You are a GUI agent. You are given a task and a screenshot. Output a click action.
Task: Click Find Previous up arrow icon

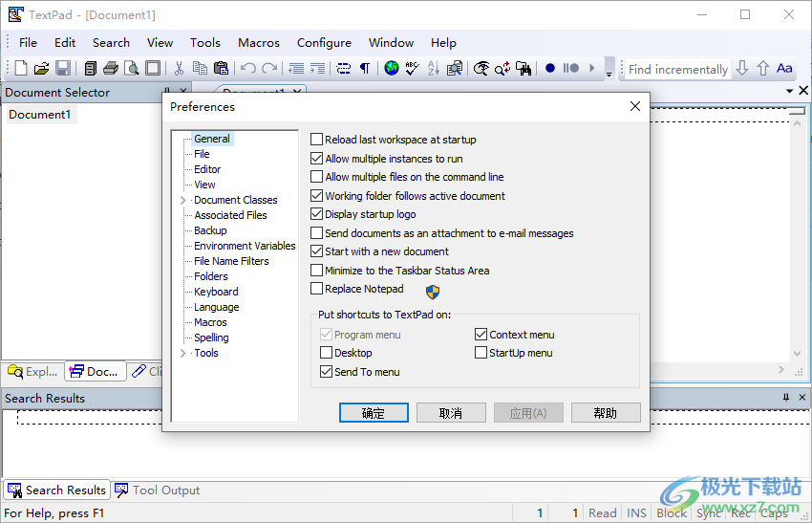click(x=763, y=68)
